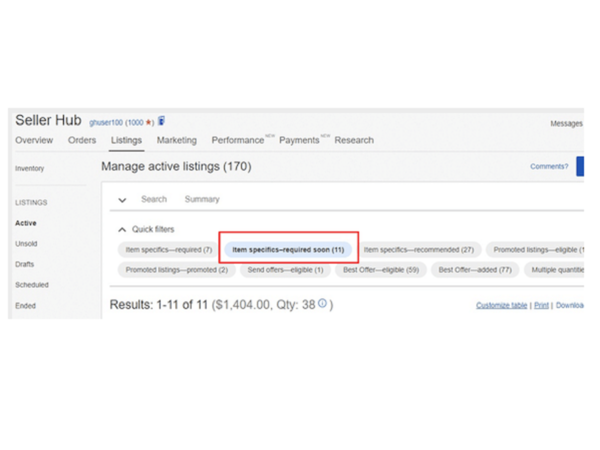
Task: Open the Orders tab
Action: pos(82,140)
